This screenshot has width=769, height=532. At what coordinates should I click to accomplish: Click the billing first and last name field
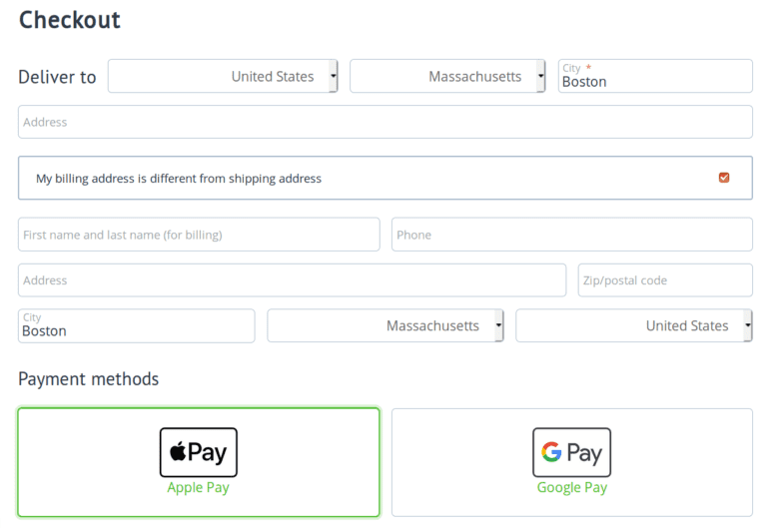[199, 235]
